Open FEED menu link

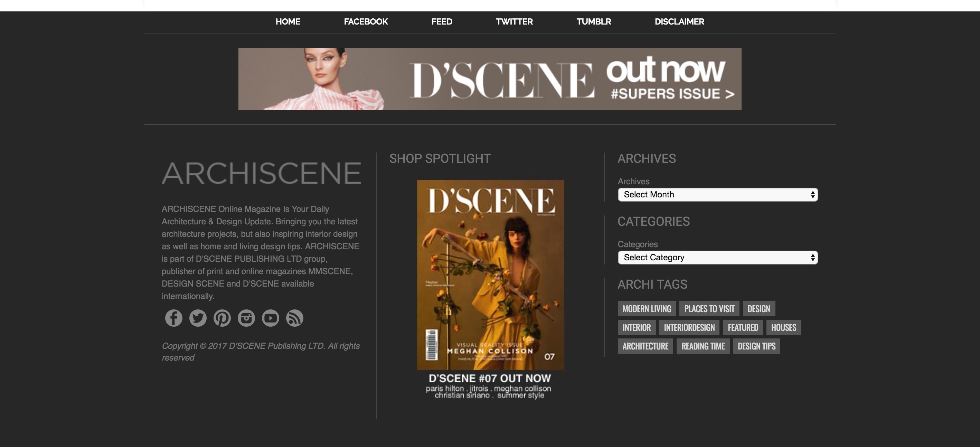(442, 22)
